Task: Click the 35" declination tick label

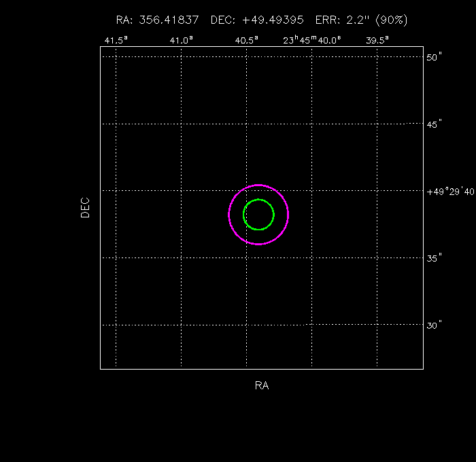Action: [434, 258]
